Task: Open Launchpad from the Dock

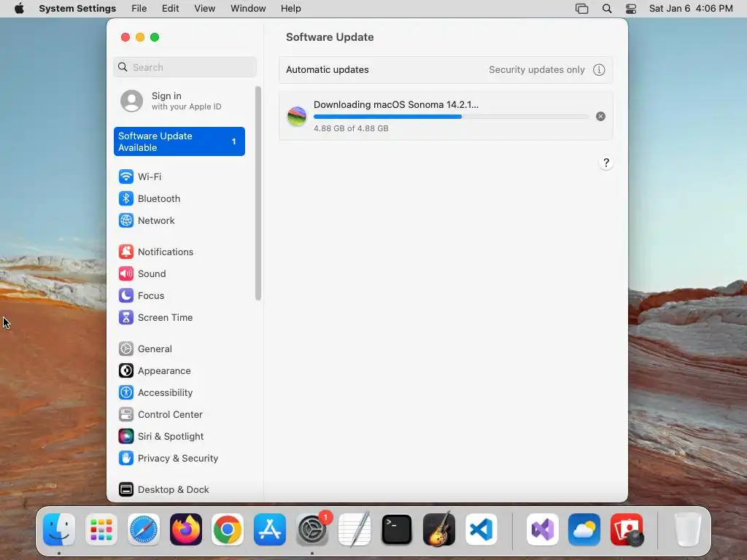Action: point(101,529)
